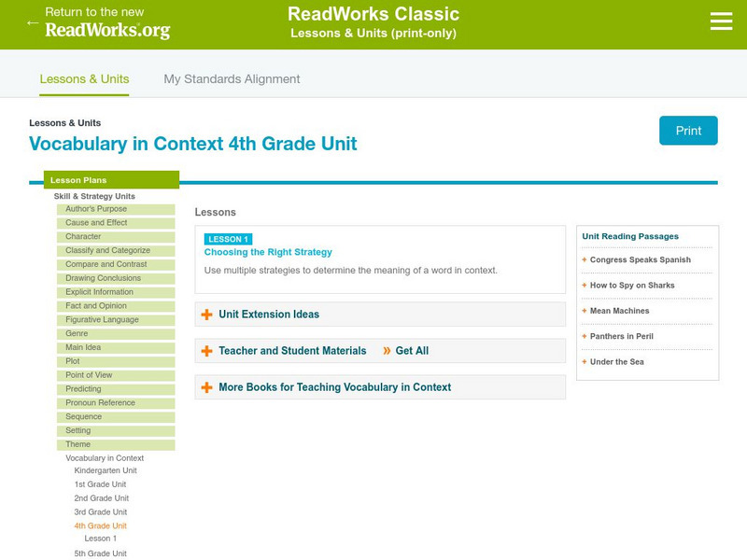The width and height of the screenshot is (747, 560).
Task: Expand plus icon beside Congress Speaks Spanish
Action: 585,259
